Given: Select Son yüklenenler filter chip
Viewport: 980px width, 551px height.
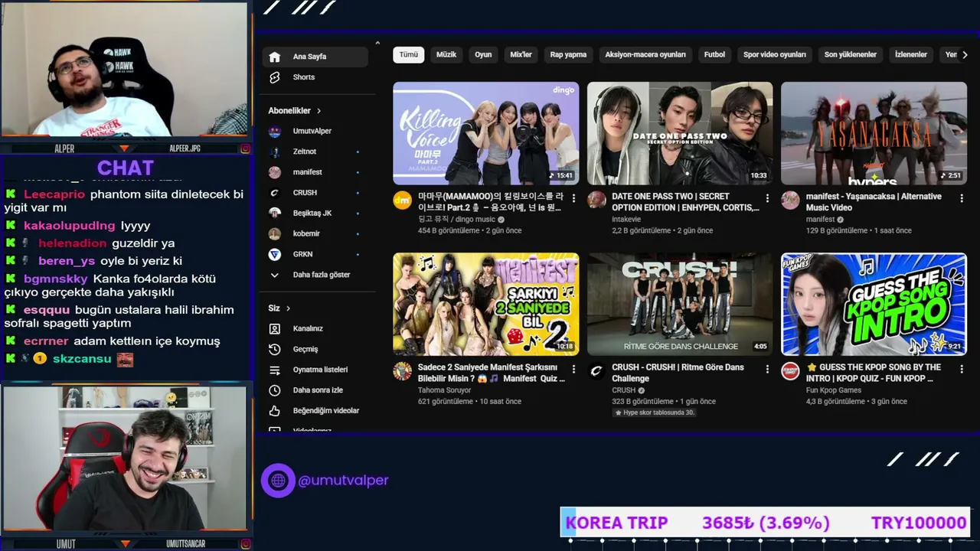Looking at the screenshot, I should (x=851, y=54).
